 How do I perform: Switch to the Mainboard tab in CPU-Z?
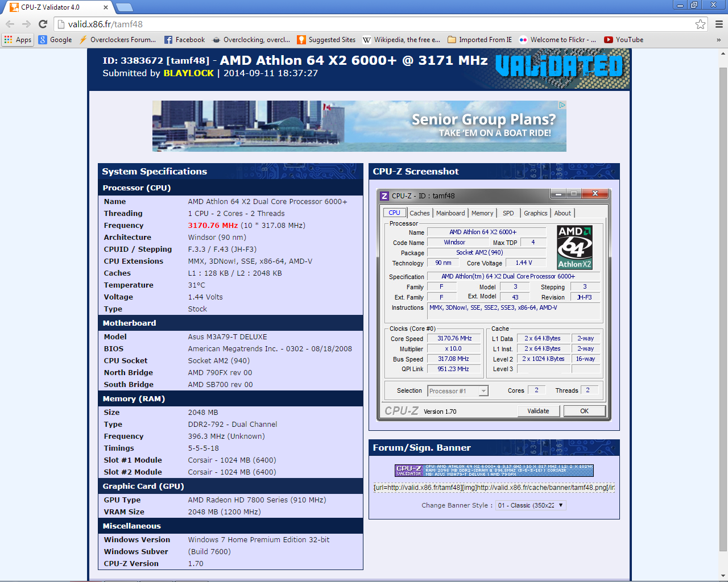[x=450, y=213]
